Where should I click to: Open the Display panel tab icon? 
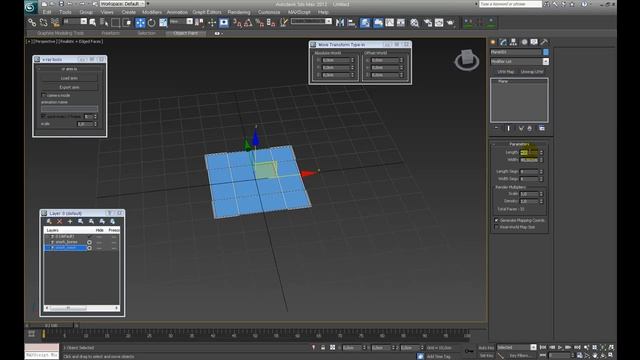[534, 42]
